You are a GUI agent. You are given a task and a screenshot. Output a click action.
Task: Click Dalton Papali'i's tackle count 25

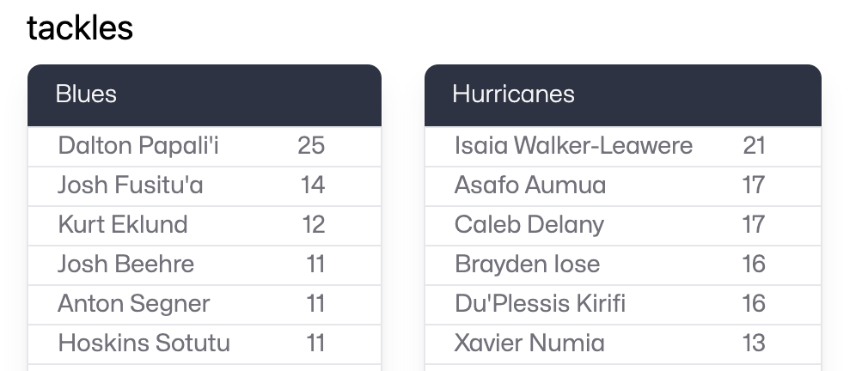[311, 146]
